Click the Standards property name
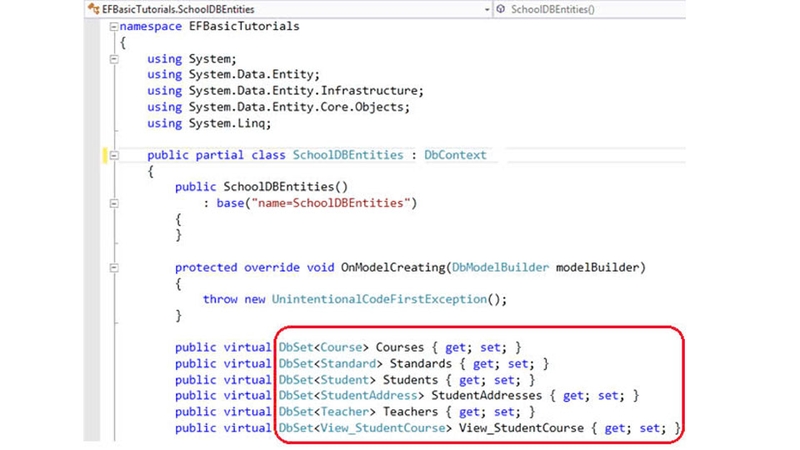This screenshot has width=800, height=450. [x=420, y=364]
